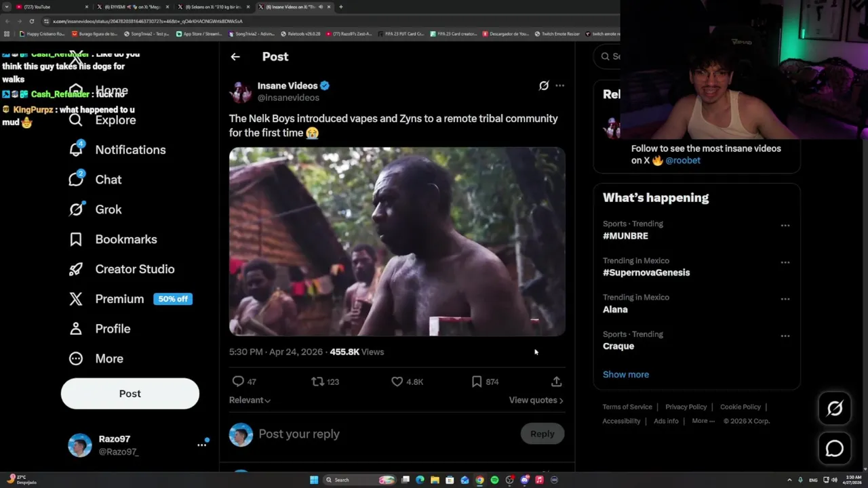This screenshot has height=488, width=868.
Task: Go back using the Post back arrow
Action: pyautogui.click(x=235, y=57)
